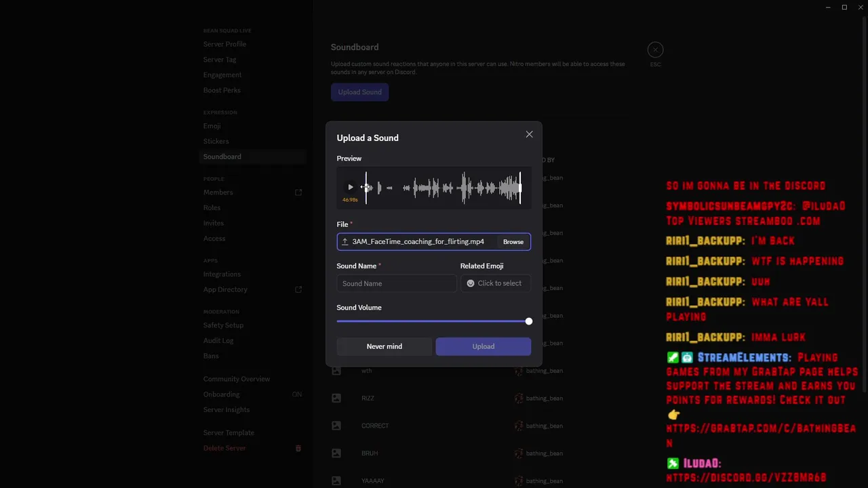The height and width of the screenshot is (488, 868).
Task: Open Emoji settings
Action: 212,126
